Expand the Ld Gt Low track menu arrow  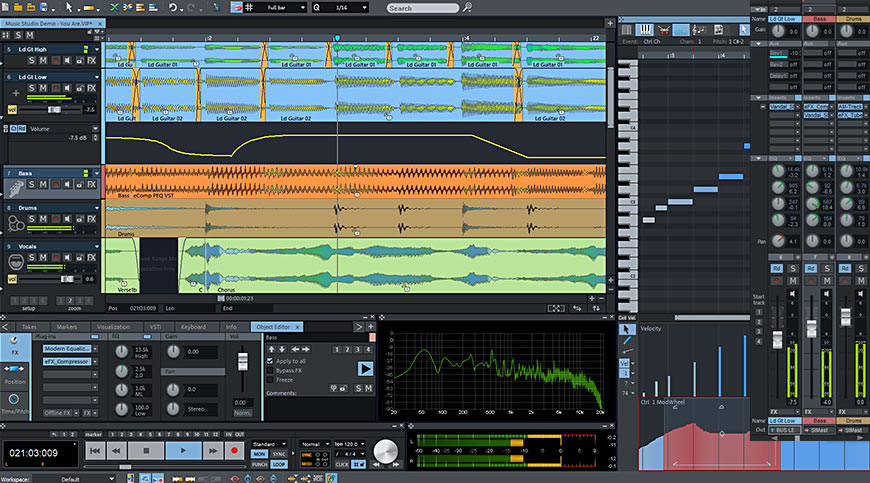pyautogui.click(x=97, y=77)
